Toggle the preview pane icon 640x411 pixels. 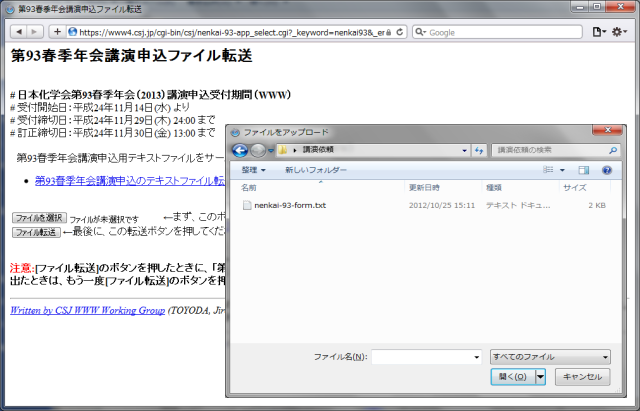point(584,171)
